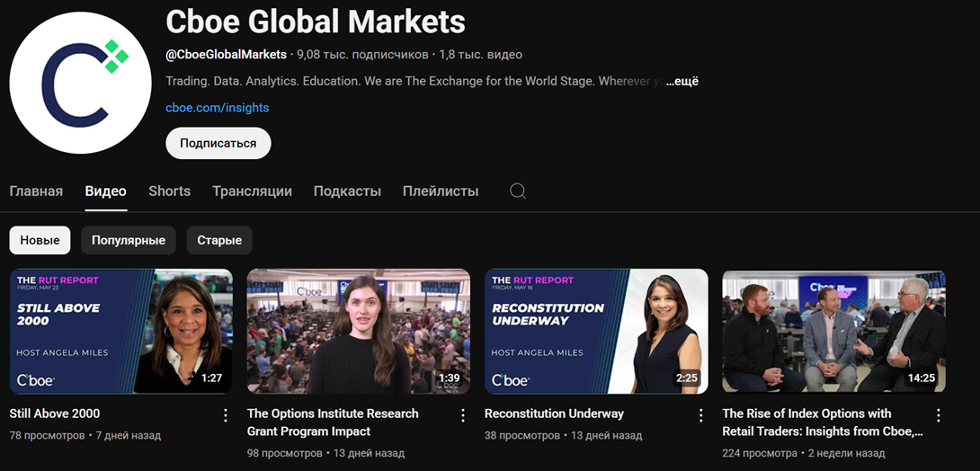Select the Новые sort chip
The height and width of the screenshot is (471, 980).
click(40, 240)
